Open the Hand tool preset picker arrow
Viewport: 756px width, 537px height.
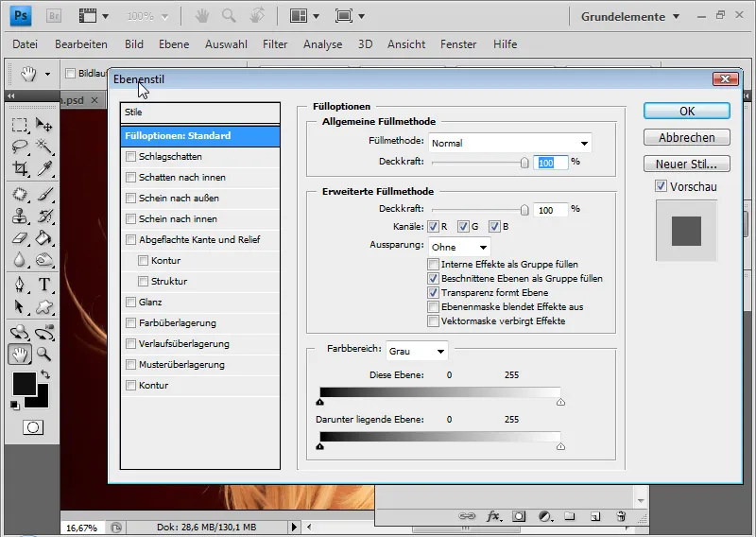[x=47, y=75]
